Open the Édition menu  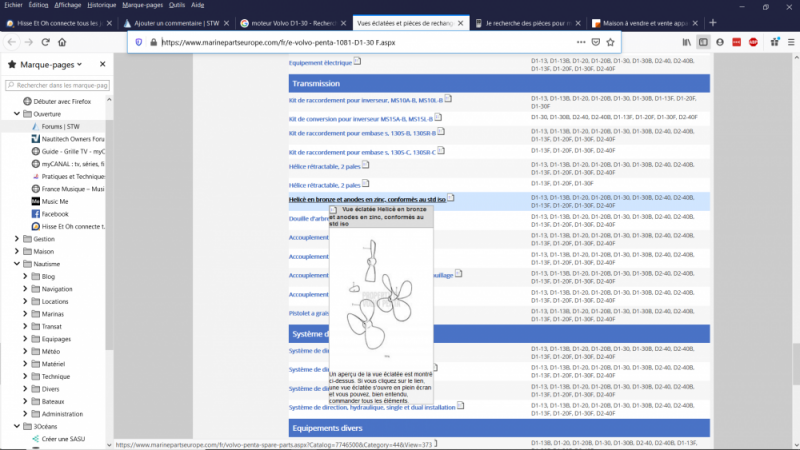click(38, 5)
